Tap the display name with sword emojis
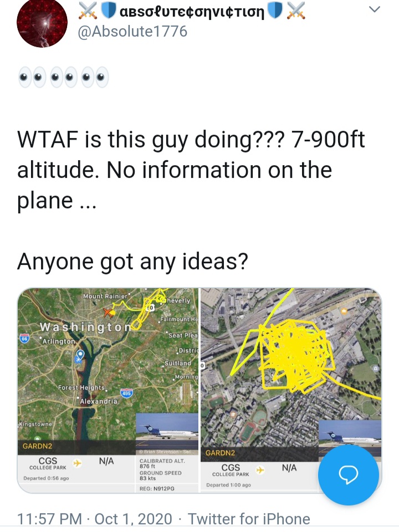399x532 pixels. pyautogui.click(x=192, y=12)
